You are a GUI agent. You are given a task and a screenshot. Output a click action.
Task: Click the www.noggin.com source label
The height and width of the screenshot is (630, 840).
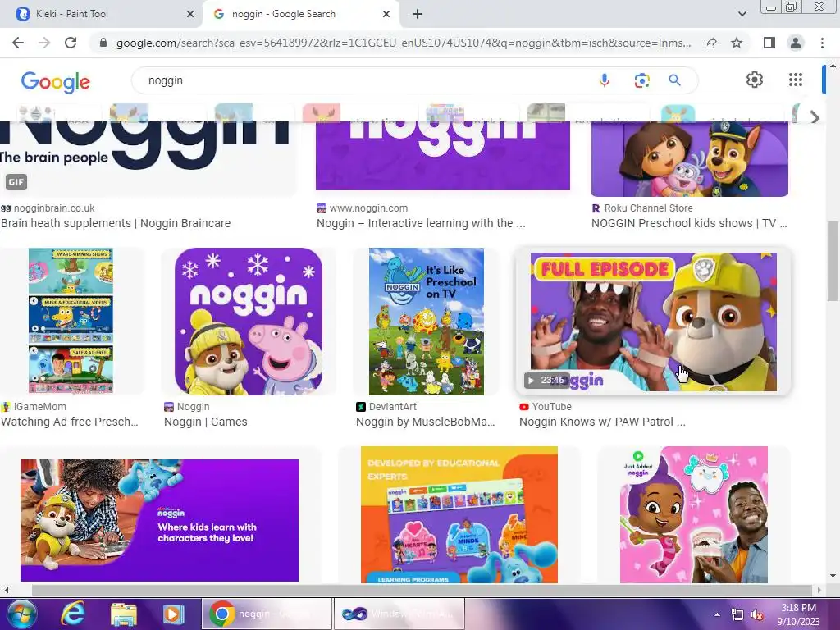click(x=368, y=208)
